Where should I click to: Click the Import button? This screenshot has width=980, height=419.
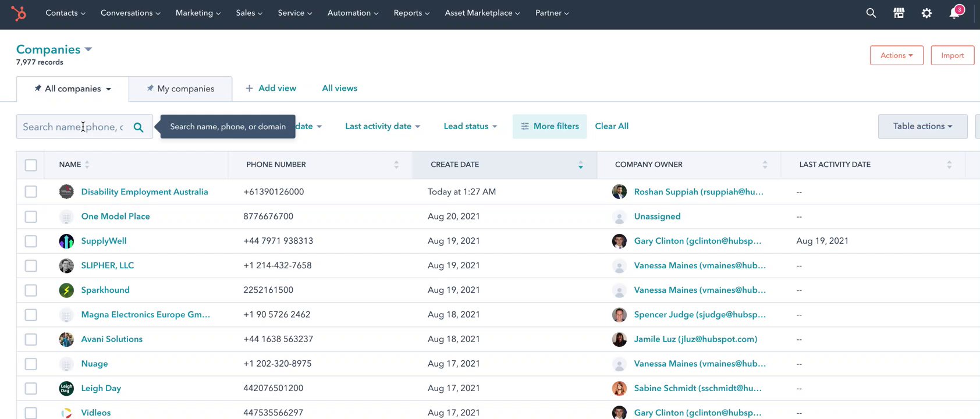coord(953,55)
